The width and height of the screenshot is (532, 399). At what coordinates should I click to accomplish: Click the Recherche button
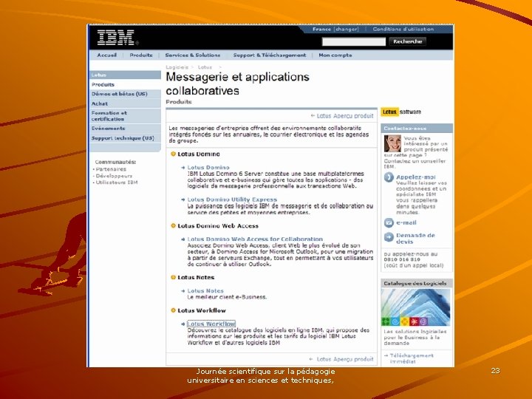click(x=407, y=41)
